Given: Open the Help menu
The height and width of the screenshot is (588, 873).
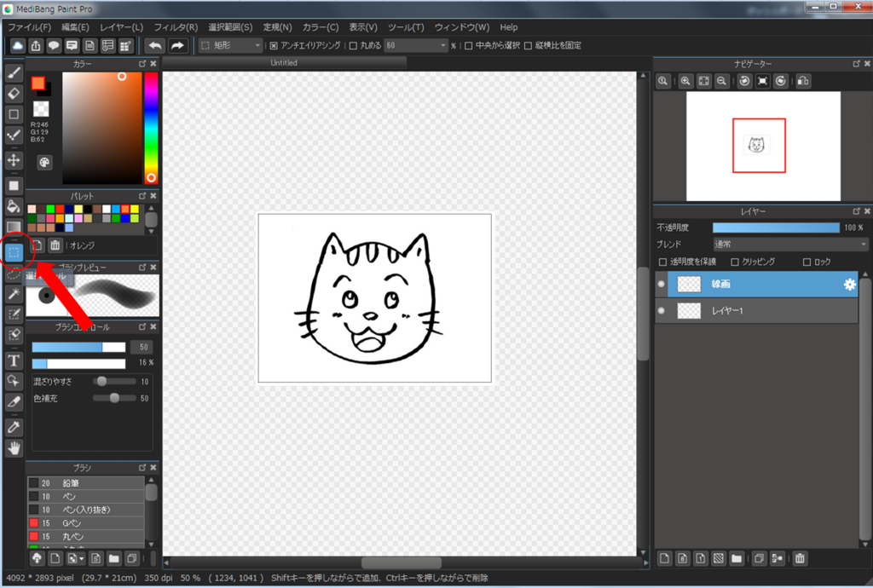Looking at the screenshot, I should point(509,27).
